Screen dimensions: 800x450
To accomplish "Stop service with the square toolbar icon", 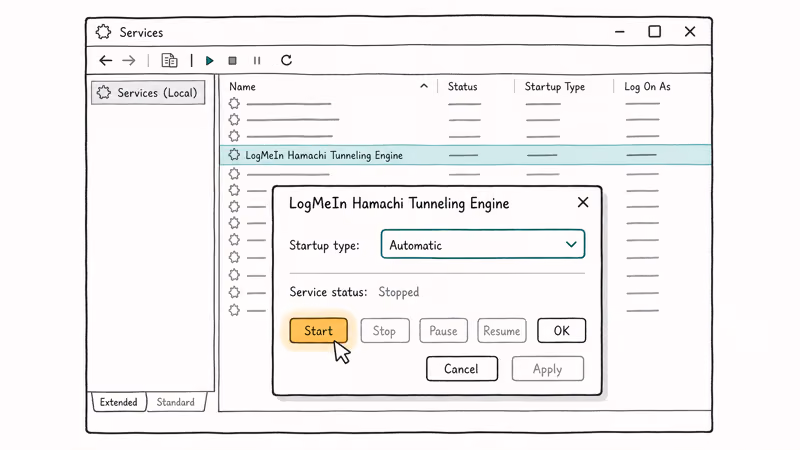I will pos(233,61).
